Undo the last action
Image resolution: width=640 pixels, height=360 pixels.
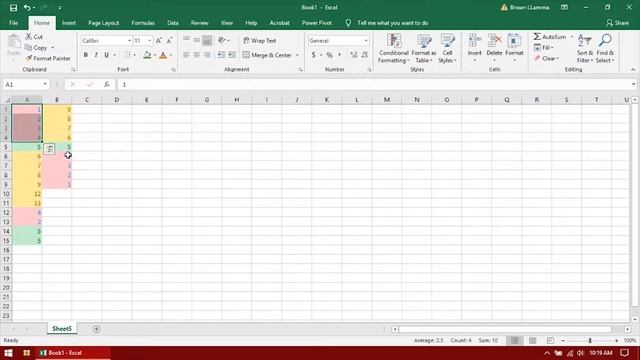click(27, 7)
